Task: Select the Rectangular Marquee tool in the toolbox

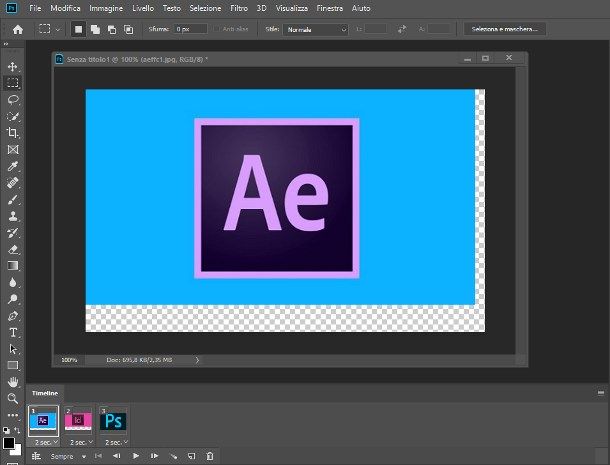Action: click(x=12, y=82)
